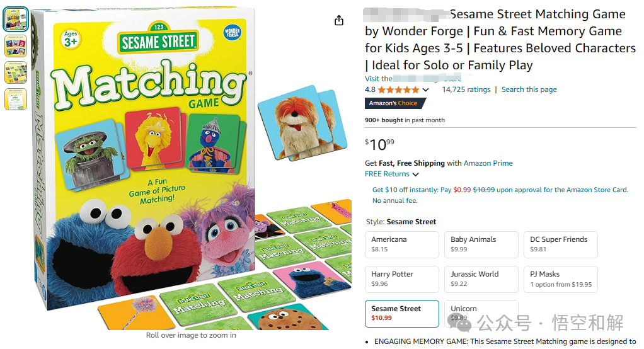Select the Unicorn style option
The image size is (644, 349).
coord(481,314)
